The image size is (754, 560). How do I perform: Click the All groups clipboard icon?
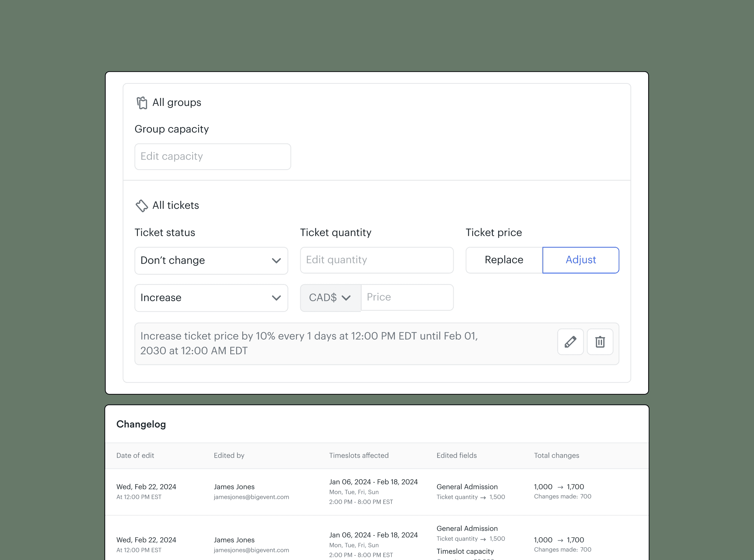[142, 103]
